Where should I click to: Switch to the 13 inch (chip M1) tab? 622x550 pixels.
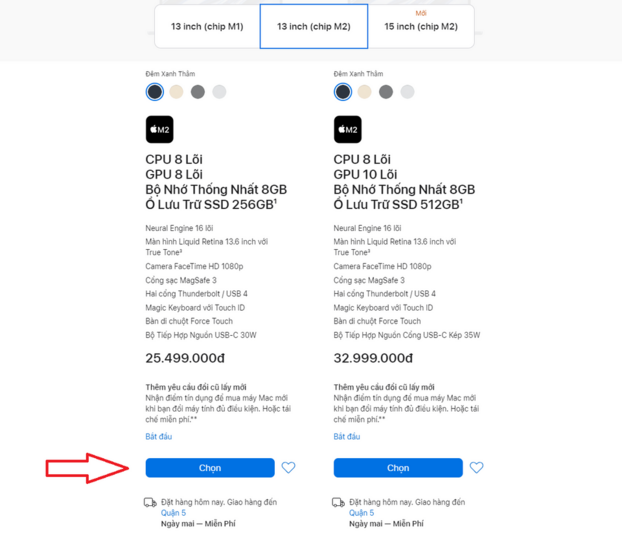(207, 27)
